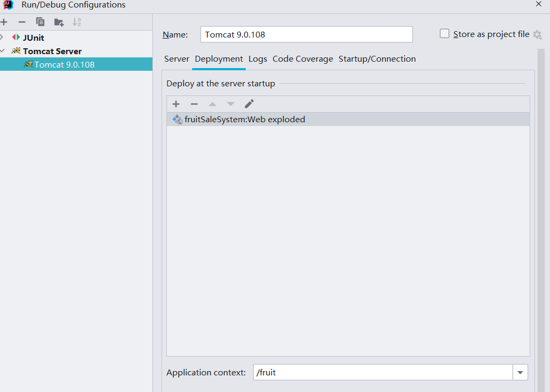Screen dimensions: 550x392
Task: Copy the selected run configuration
Action: point(40,22)
